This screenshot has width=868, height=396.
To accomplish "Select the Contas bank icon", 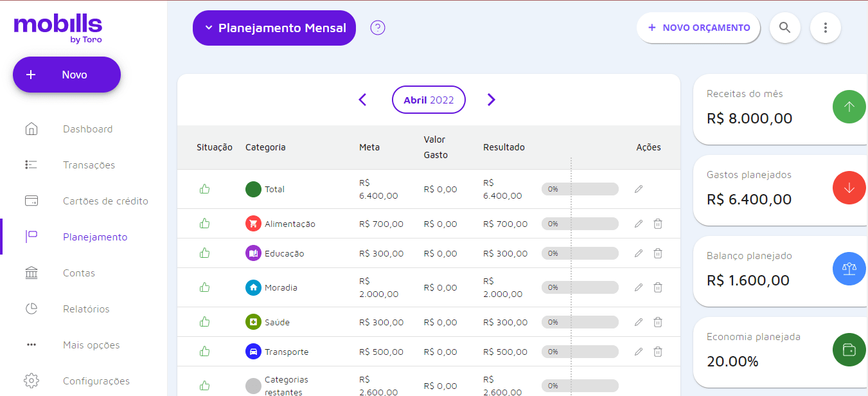I will (31, 273).
